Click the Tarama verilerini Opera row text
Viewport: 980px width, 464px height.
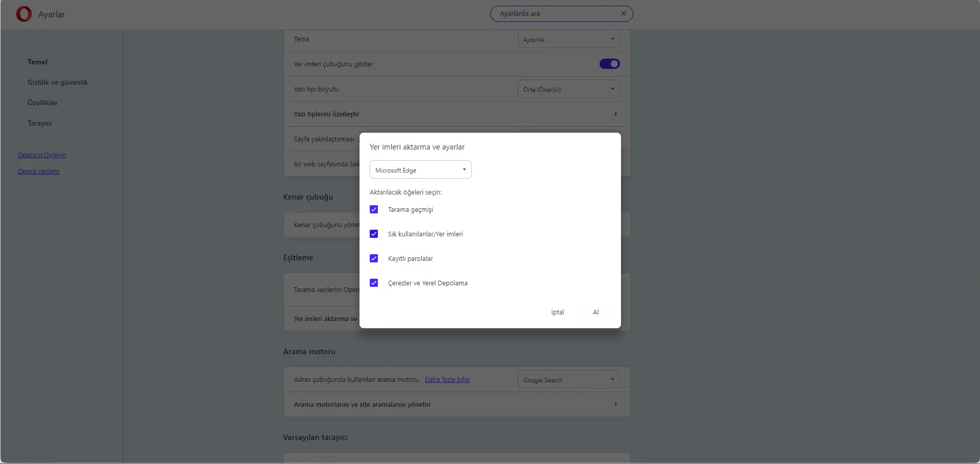coord(326,290)
